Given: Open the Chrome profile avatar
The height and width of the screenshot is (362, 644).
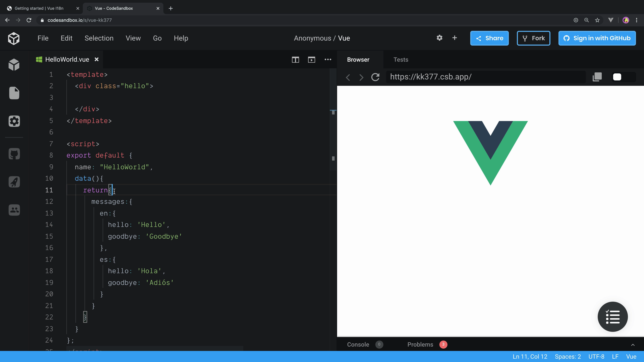Looking at the screenshot, I should click(x=626, y=20).
